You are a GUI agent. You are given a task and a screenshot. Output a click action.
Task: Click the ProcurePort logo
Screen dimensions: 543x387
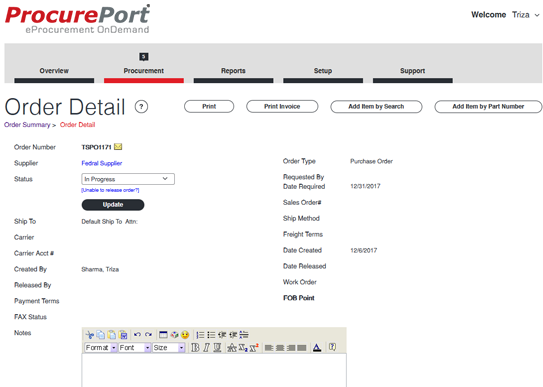click(78, 19)
